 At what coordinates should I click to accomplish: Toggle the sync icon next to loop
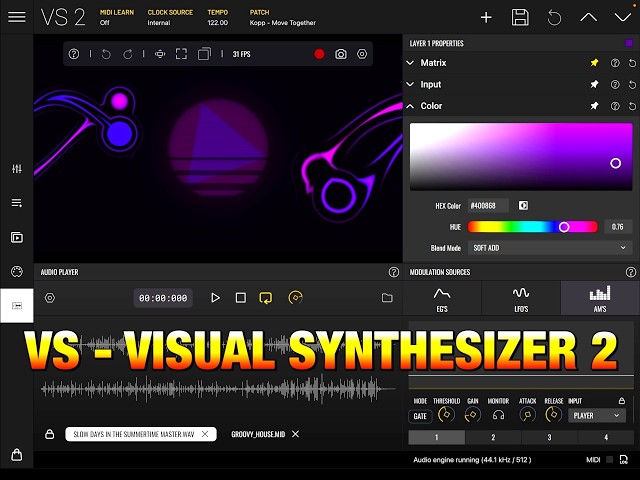(x=296, y=298)
